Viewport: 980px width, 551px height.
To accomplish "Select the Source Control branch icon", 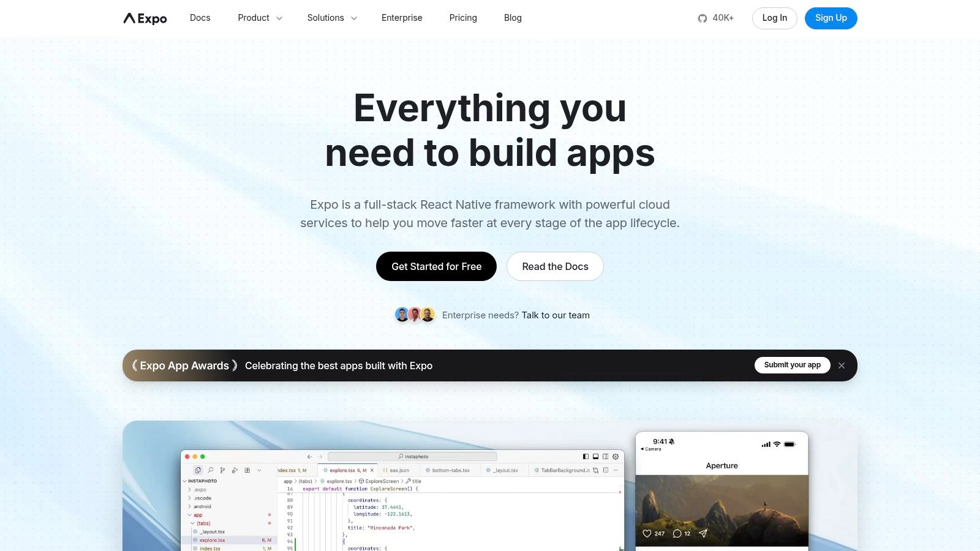I will tap(223, 470).
